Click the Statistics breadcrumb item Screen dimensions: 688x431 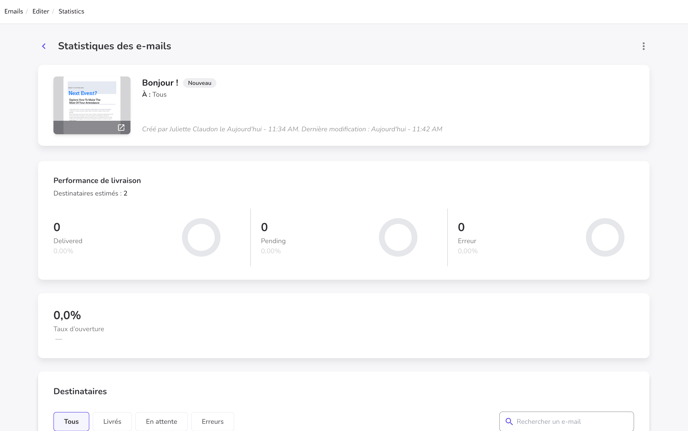coord(71,12)
